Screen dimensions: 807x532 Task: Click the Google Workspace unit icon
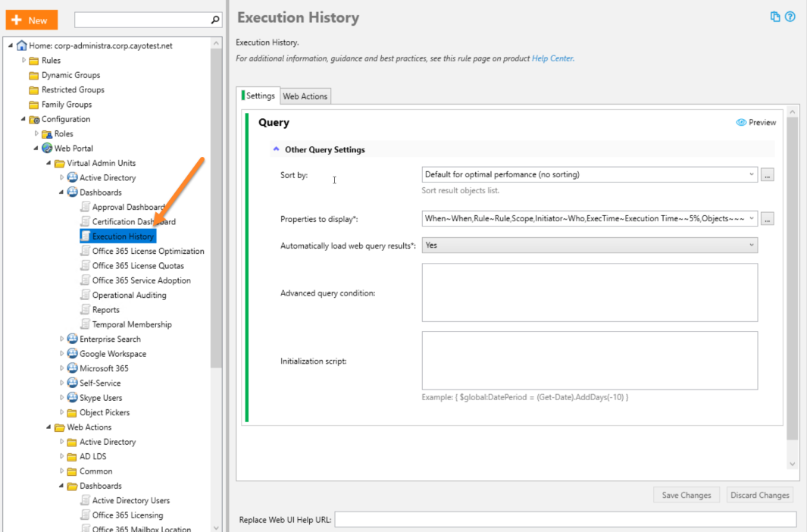72,353
